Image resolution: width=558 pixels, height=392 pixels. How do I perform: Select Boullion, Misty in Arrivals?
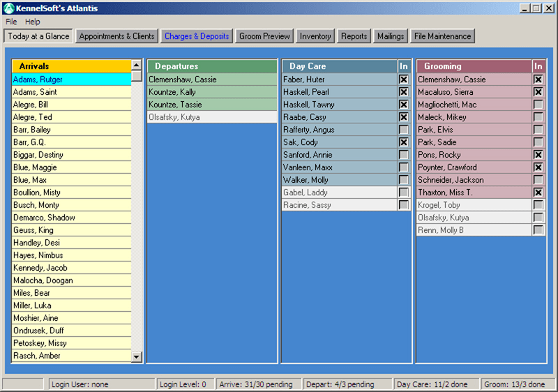[x=72, y=193]
